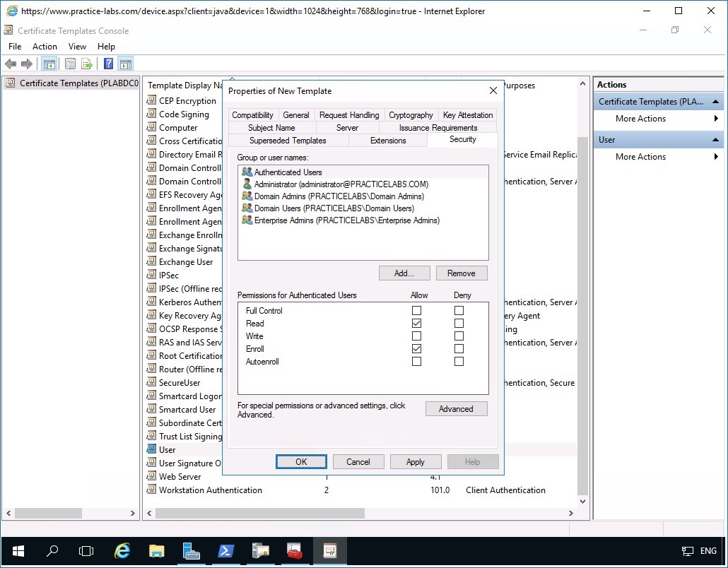Open the Compatibility tab
This screenshot has height=568, width=728.
coord(252,115)
